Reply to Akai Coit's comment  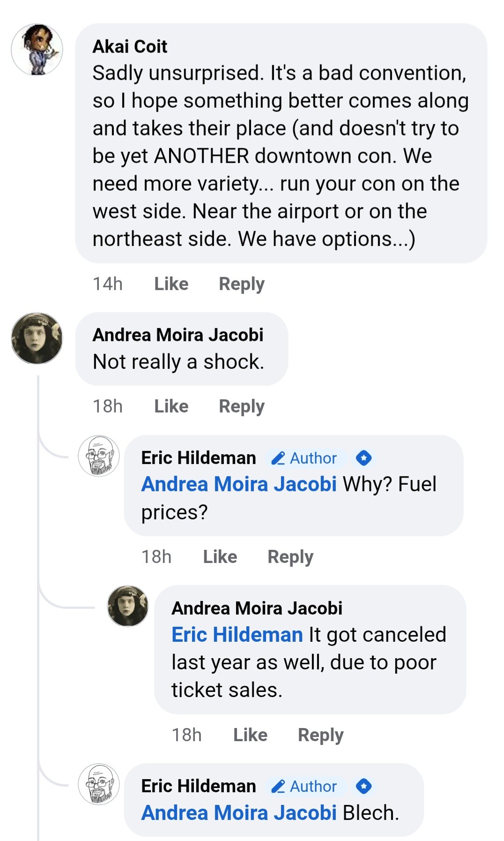coord(242,284)
